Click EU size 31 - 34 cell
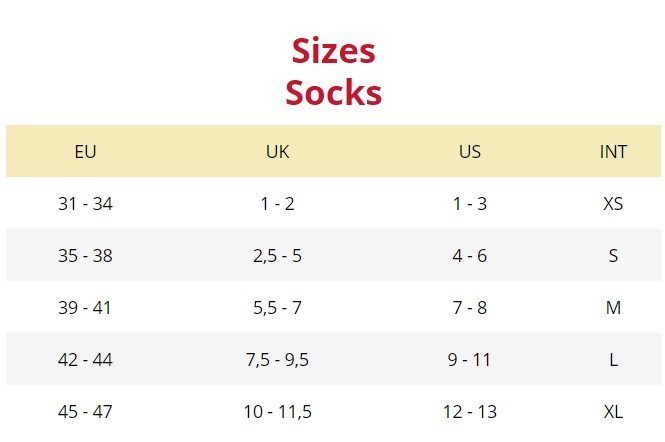The image size is (665, 442). coord(85,204)
